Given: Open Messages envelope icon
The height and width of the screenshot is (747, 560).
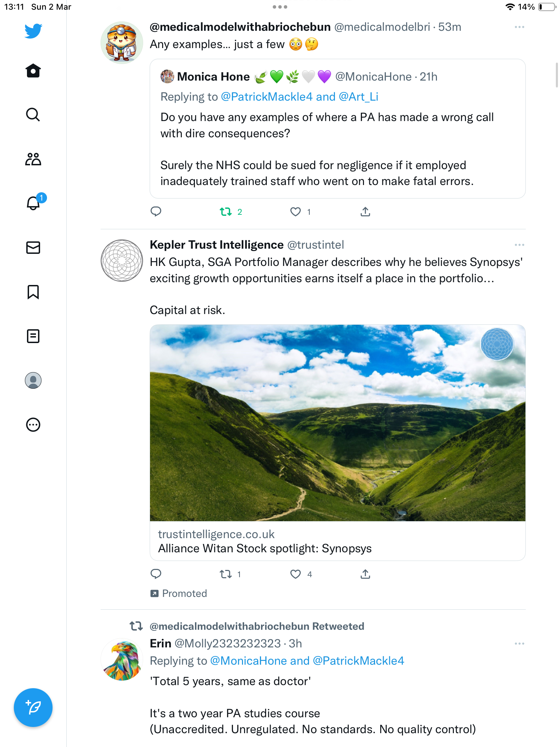Looking at the screenshot, I should coord(33,248).
